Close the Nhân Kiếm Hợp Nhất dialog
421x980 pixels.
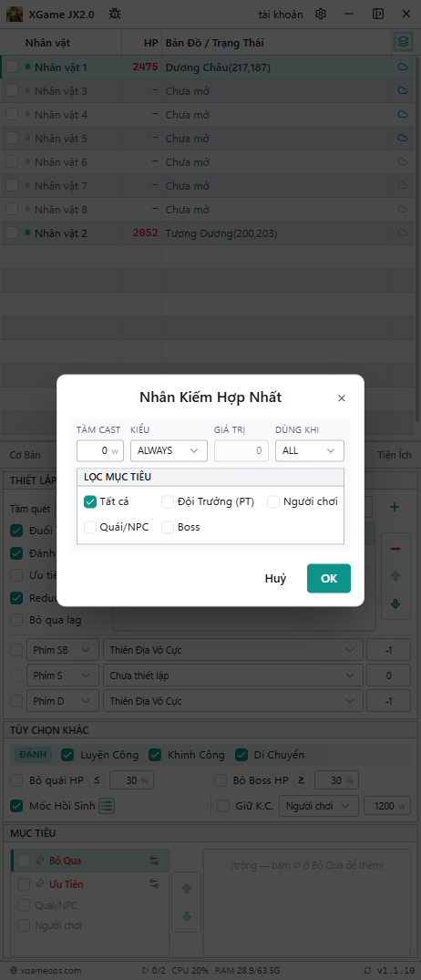tap(342, 398)
